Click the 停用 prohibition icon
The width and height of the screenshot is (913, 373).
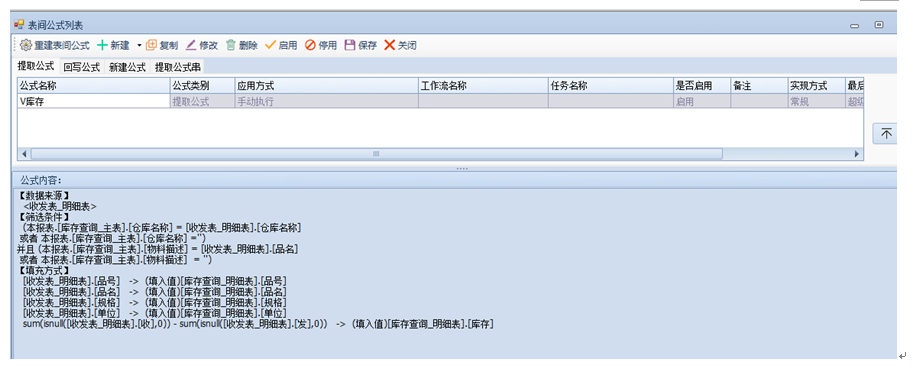point(310,45)
